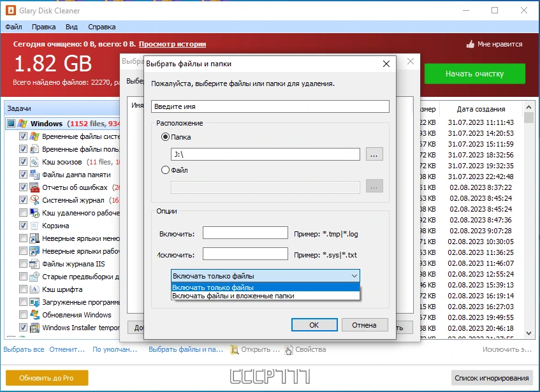Click the Введите имя name field
Image resolution: width=540 pixels, height=392 pixels.
pyautogui.click(x=270, y=106)
